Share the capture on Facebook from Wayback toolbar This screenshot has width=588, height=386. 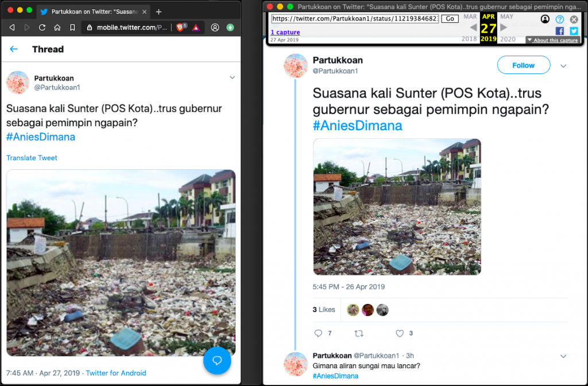point(559,31)
